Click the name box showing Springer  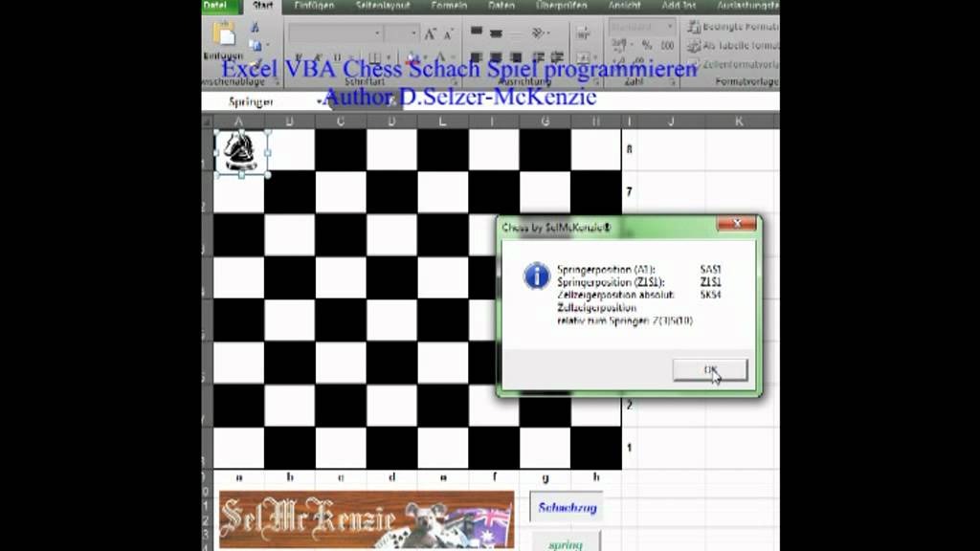256,101
